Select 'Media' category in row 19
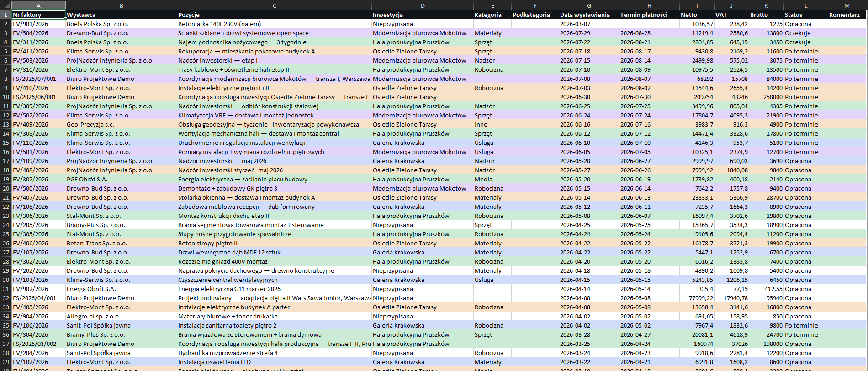This screenshot has width=868, height=371. click(492, 179)
